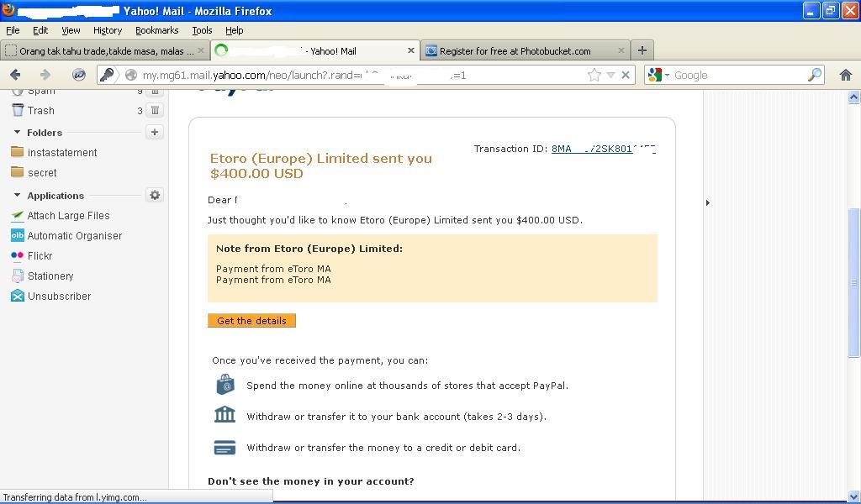Click the credit card icon
Screen dimensions: 861x504
(224, 448)
